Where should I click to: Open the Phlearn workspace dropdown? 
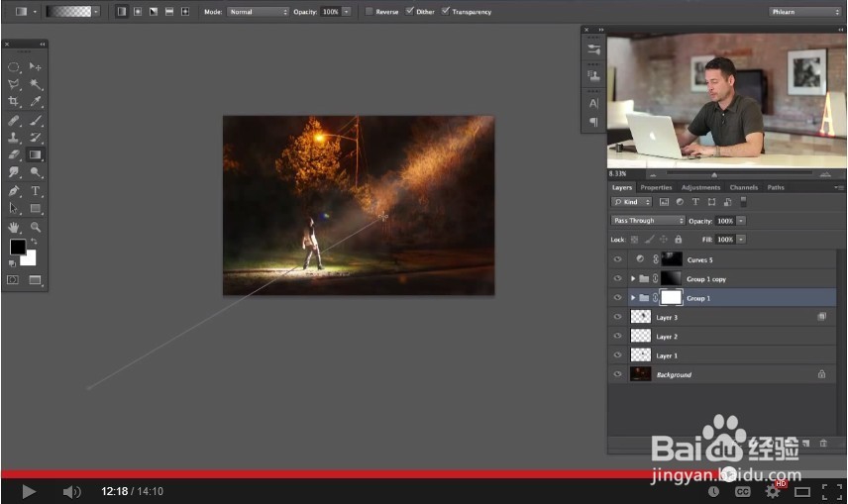[803, 11]
